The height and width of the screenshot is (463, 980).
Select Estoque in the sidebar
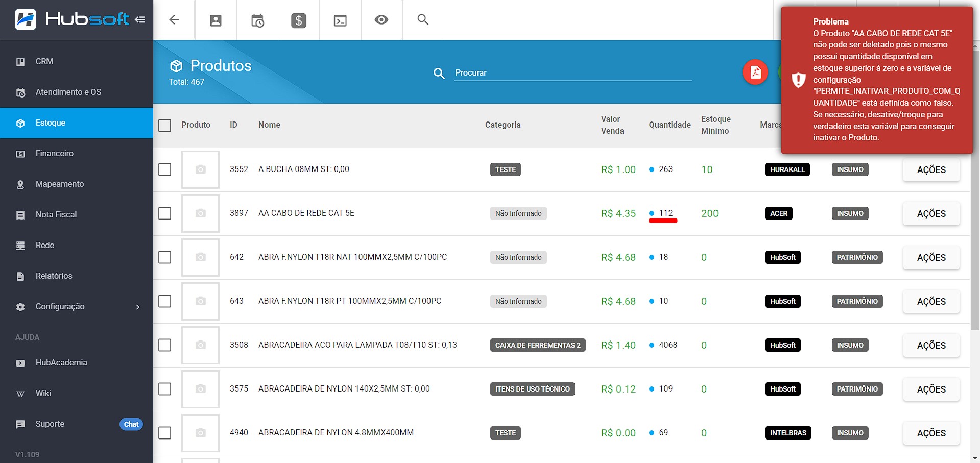pyautogui.click(x=77, y=123)
